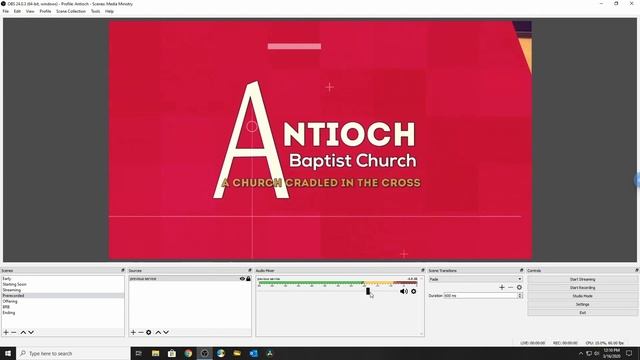Open File Explorer from taskbar
The height and width of the screenshot is (360, 640).
pos(156,353)
